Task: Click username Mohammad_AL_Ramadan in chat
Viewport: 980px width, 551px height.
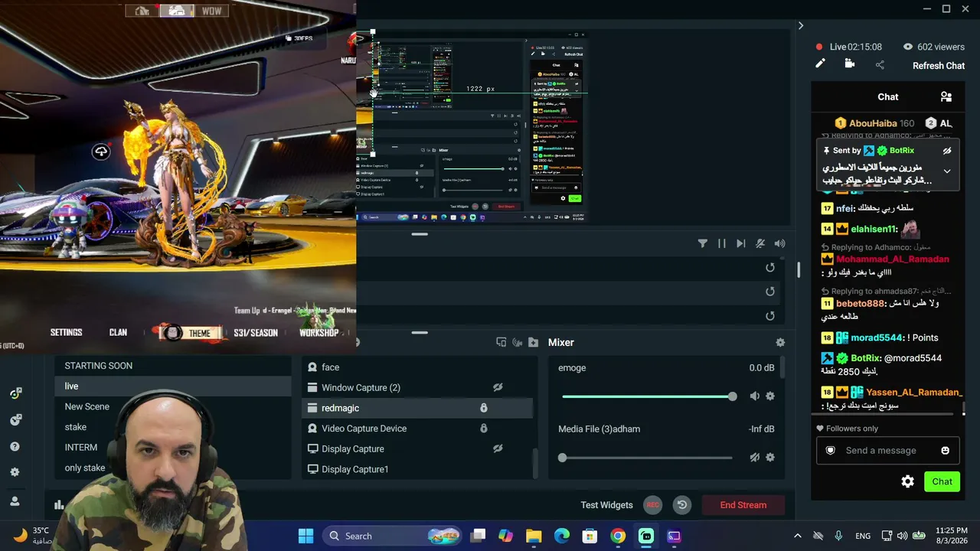Action: point(893,259)
